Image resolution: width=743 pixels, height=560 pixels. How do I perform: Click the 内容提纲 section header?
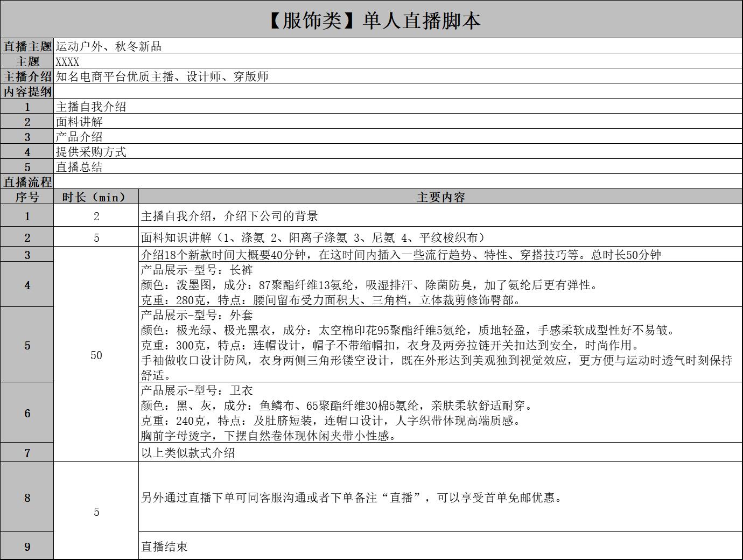[x=27, y=92]
